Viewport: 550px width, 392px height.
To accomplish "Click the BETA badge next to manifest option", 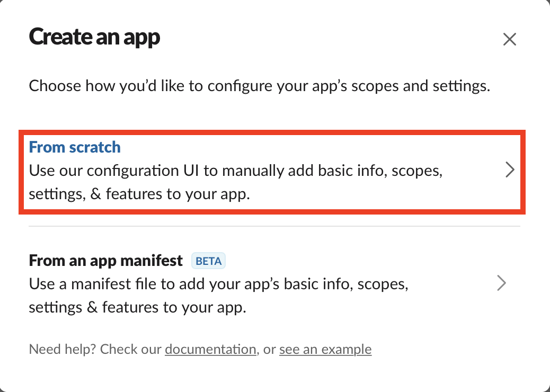I will coord(208,261).
